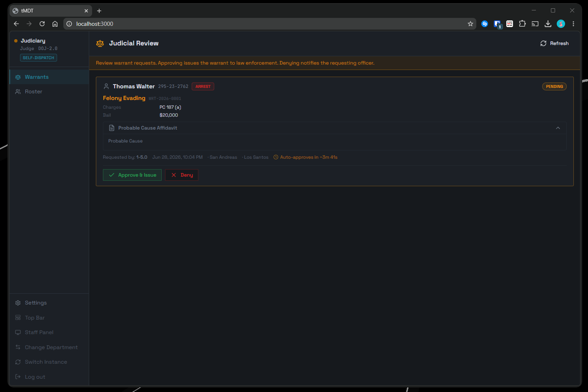
Task: Click the person icon beside Thomas Walter
Action: [x=106, y=86]
